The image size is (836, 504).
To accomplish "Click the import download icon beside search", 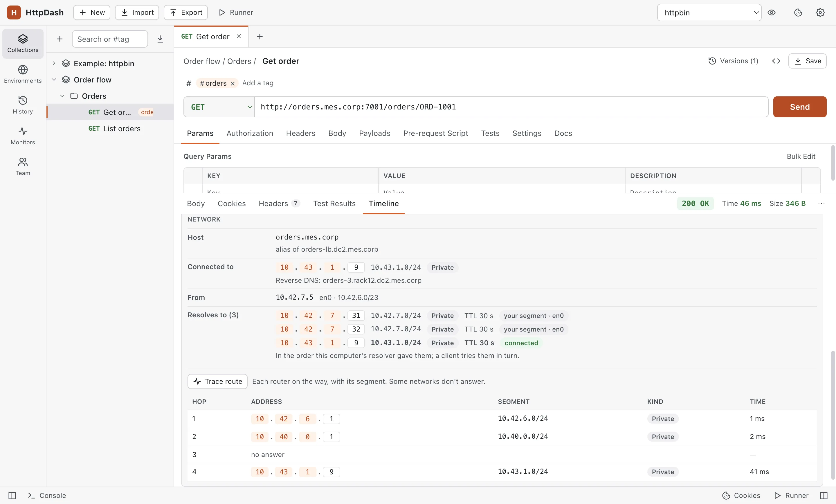I will click(160, 39).
